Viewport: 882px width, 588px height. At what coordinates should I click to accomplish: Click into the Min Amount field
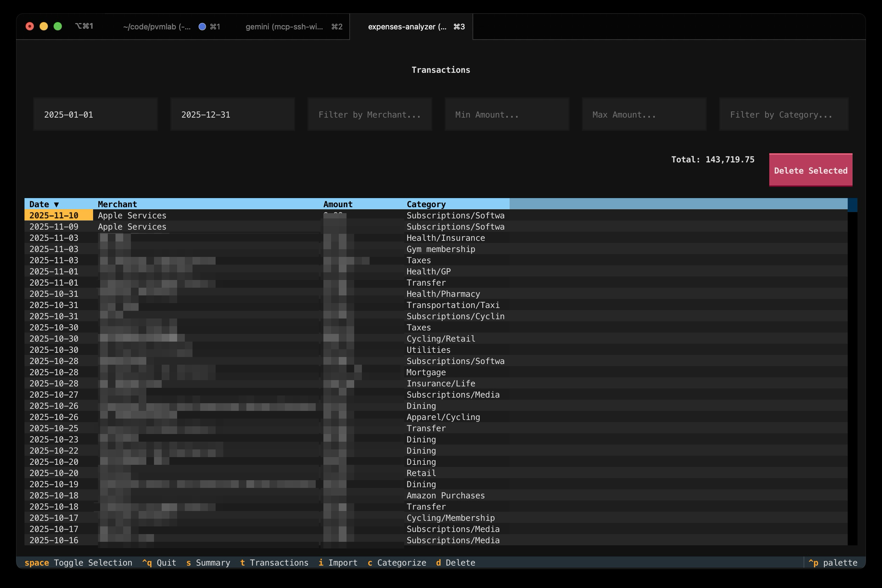coord(507,114)
